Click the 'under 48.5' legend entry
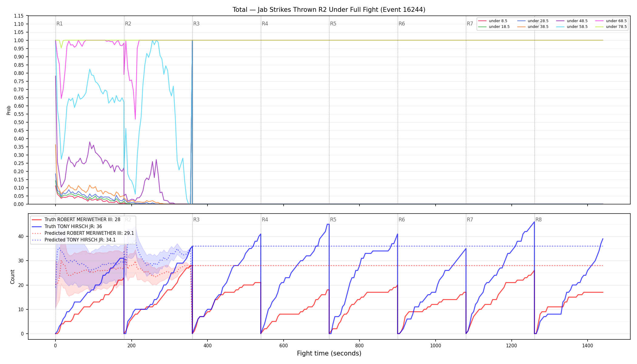This screenshot has height=364, width=637. 572,21
